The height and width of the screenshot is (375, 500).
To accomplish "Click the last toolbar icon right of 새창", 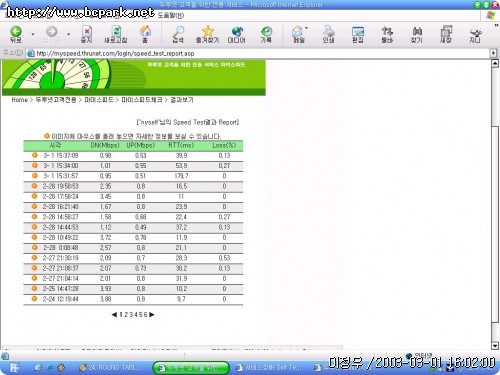I will [475, 34].
